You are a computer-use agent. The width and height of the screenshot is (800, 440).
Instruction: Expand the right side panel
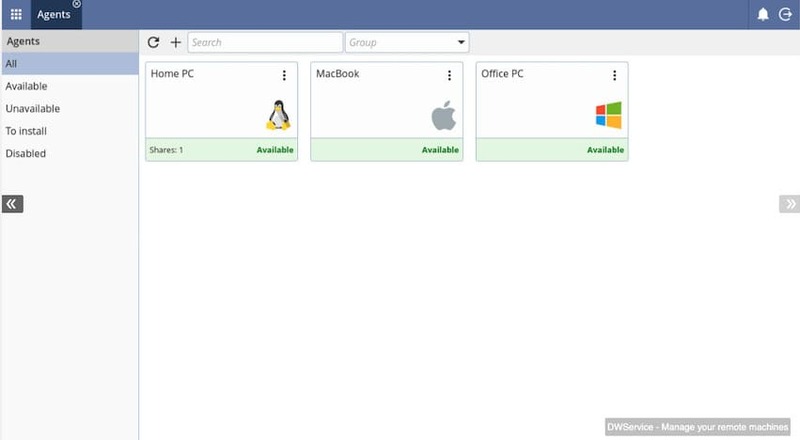coord(789,204)
